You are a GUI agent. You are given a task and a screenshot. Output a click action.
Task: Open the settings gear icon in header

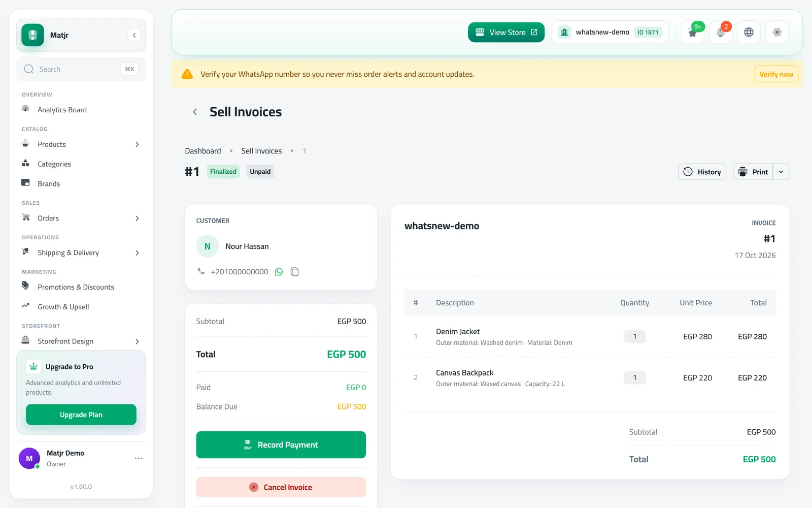[777, 32]
